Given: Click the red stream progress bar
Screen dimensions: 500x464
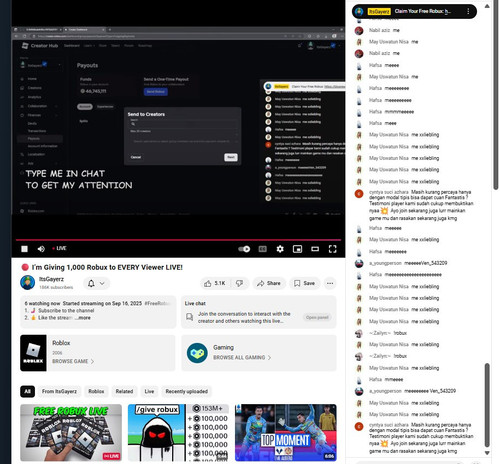Looking at the screenshot, I should point(178,240).
